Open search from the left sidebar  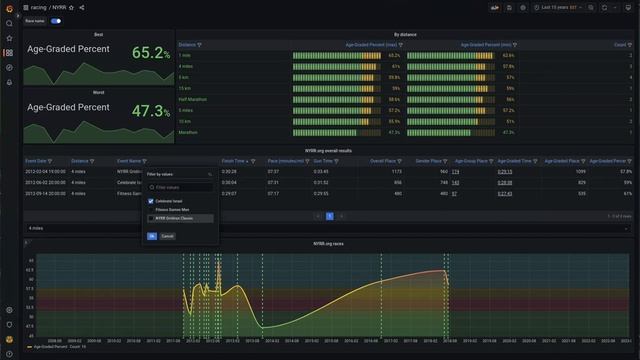9,23
